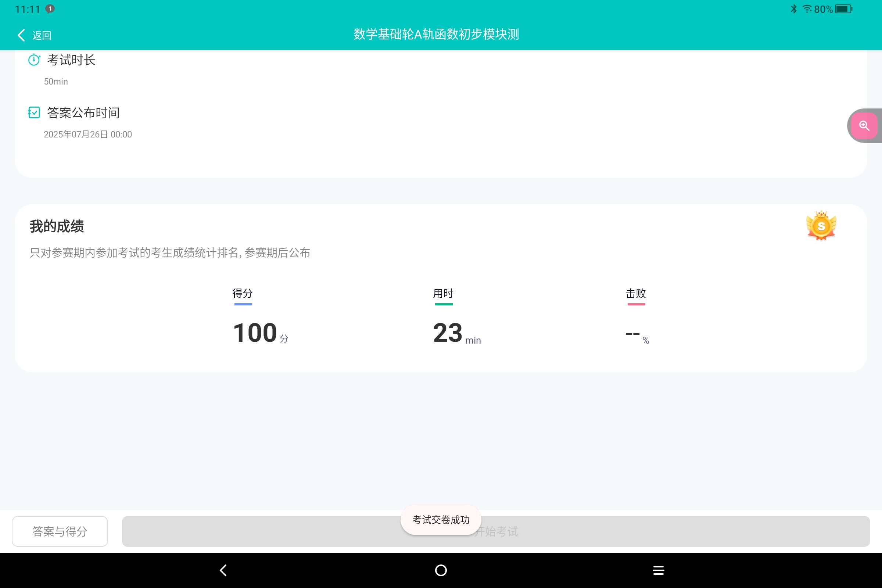Tap Android home circle button
Viewport: 882px width, 588px height.
coord(441,570)
